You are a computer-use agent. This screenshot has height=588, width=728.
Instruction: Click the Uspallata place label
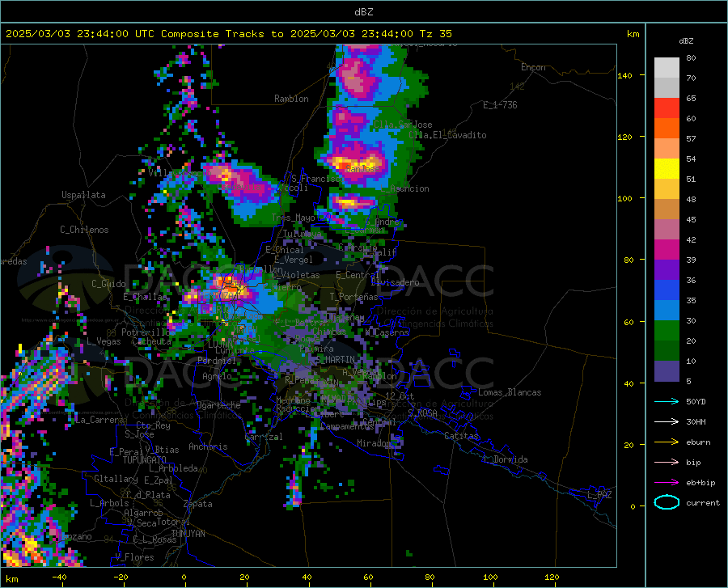coord(83,195)
